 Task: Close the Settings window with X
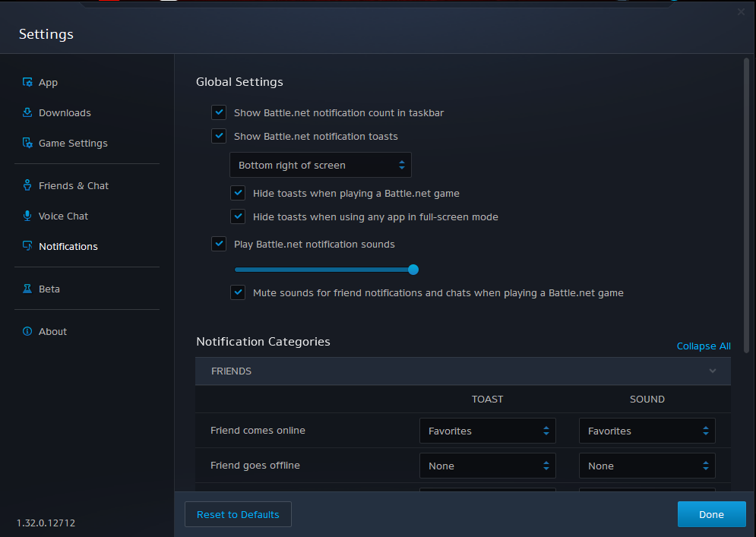tap(741, 11)
